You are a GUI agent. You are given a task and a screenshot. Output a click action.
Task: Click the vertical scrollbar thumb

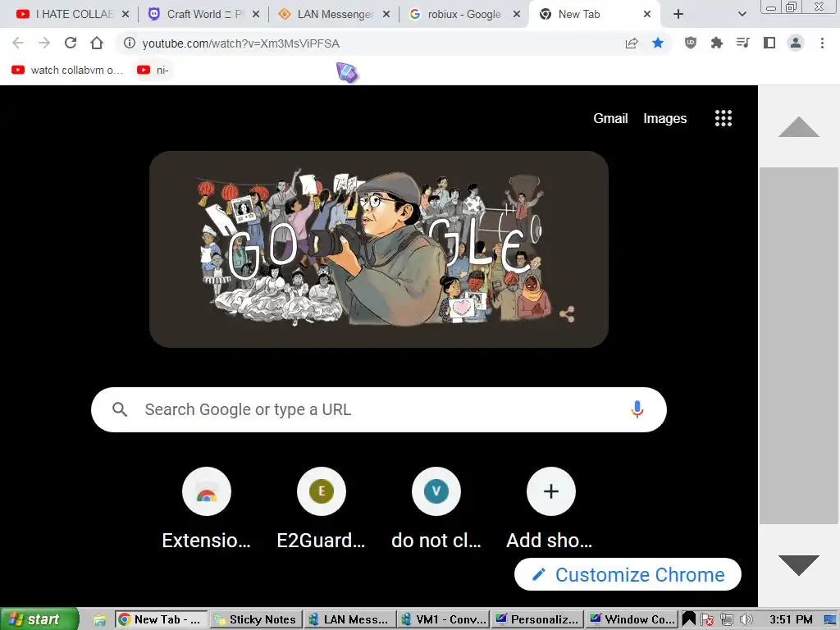pyautogui.click(x=799, y=345)
